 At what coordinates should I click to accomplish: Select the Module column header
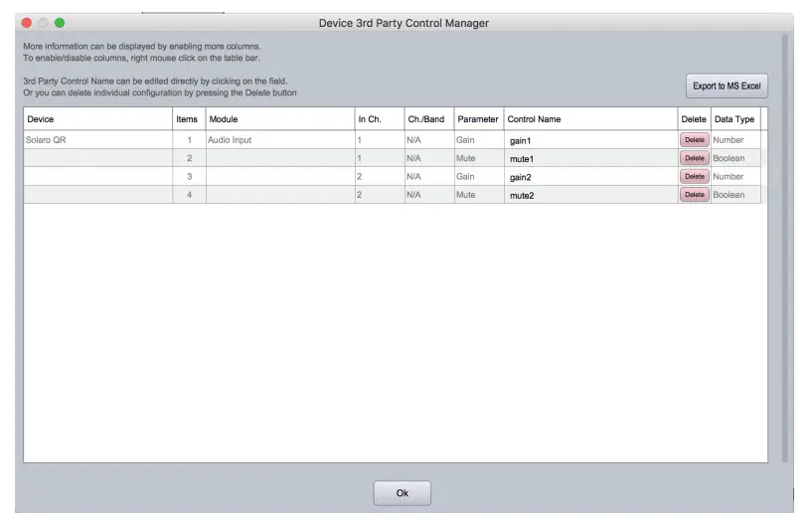280,119
